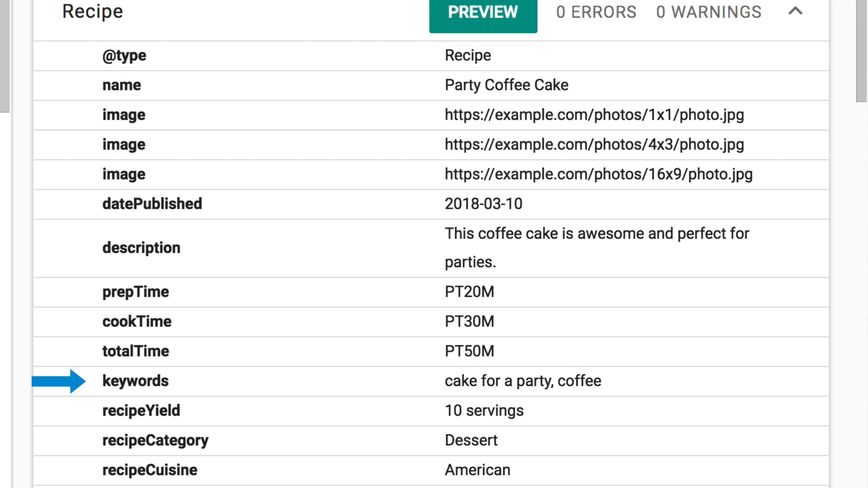
Task: Open the 16x9 photo image URL
Action: pyautogui.click(x=599, y=174)
